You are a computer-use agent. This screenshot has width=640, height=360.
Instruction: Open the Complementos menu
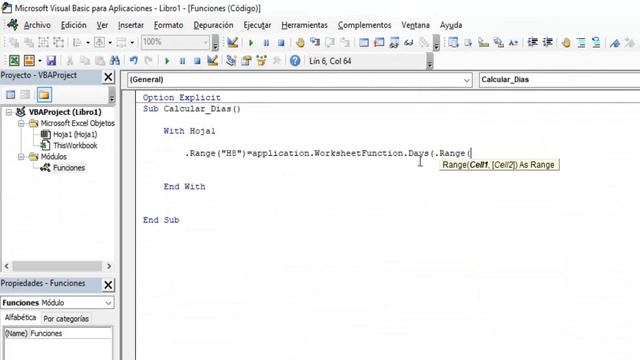coord(364,25)
